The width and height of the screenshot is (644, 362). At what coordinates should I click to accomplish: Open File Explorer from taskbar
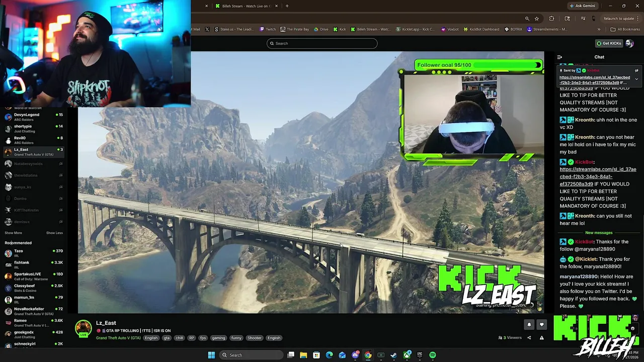(303, 355)
